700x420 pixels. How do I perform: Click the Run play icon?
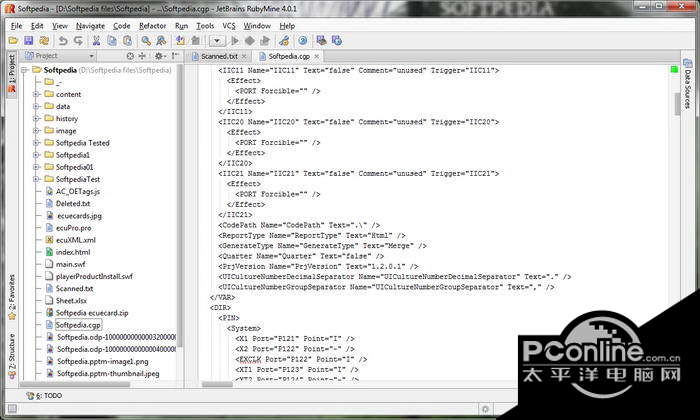235,41
